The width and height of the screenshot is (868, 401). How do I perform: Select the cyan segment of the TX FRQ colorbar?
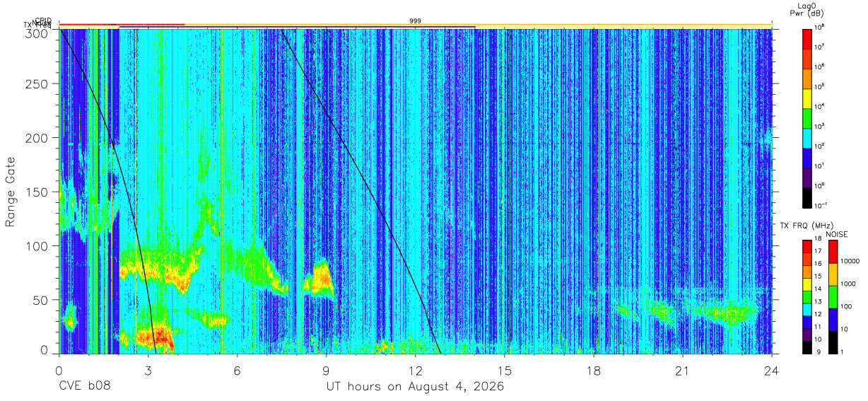pos(807,308)
